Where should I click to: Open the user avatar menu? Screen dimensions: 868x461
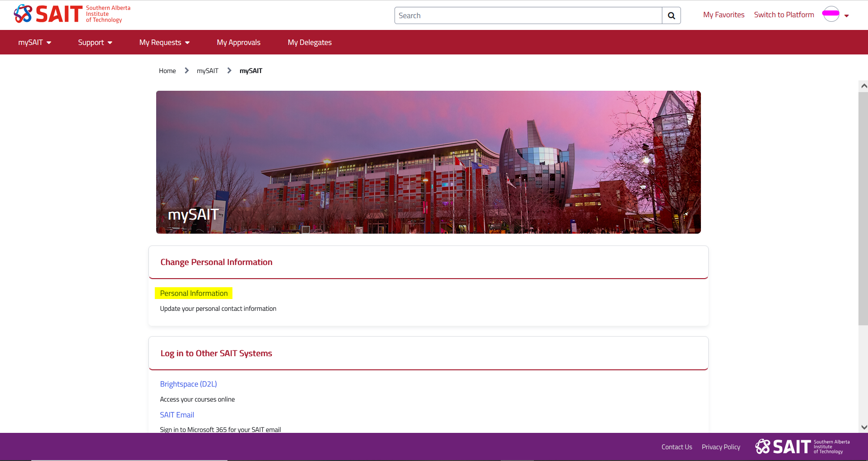831,14
